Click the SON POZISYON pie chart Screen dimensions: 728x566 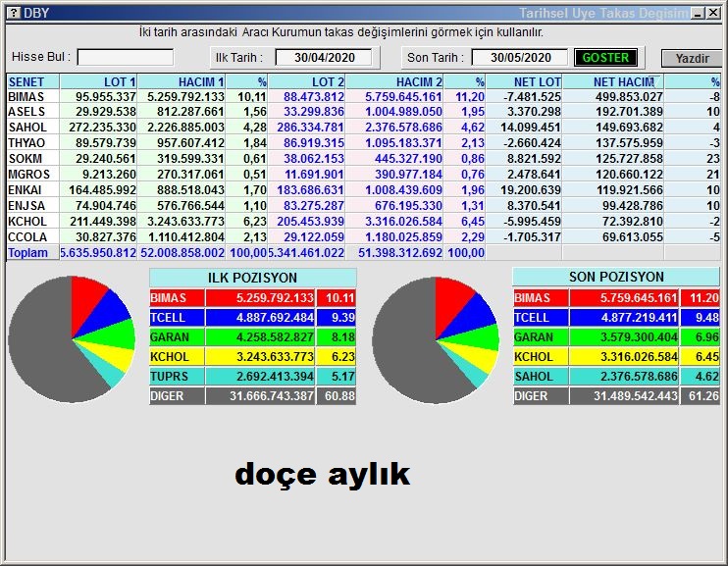point(436,339)
